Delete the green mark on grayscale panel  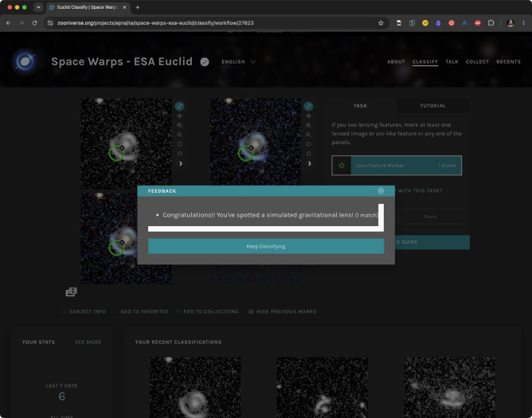122,148
